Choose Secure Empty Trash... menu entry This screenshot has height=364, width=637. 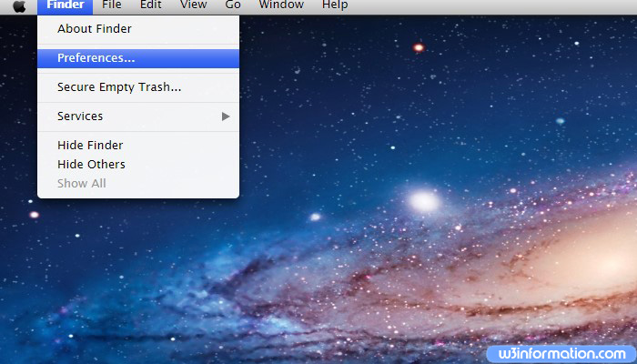(x=138, y=87)
